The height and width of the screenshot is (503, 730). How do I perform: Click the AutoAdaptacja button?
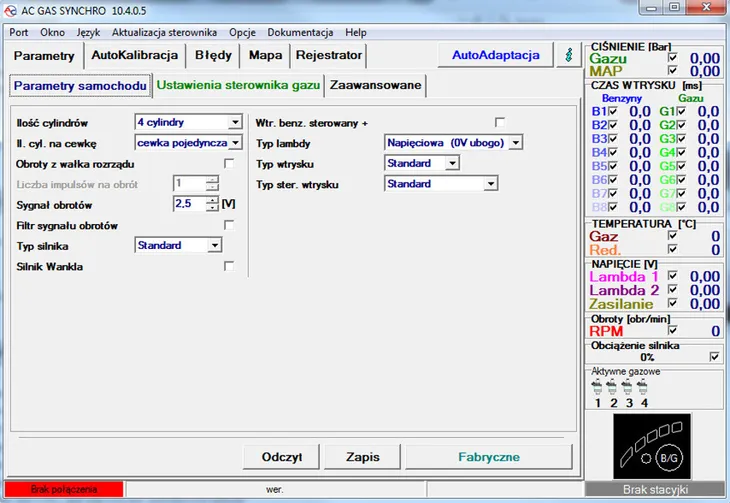(496, 55)
